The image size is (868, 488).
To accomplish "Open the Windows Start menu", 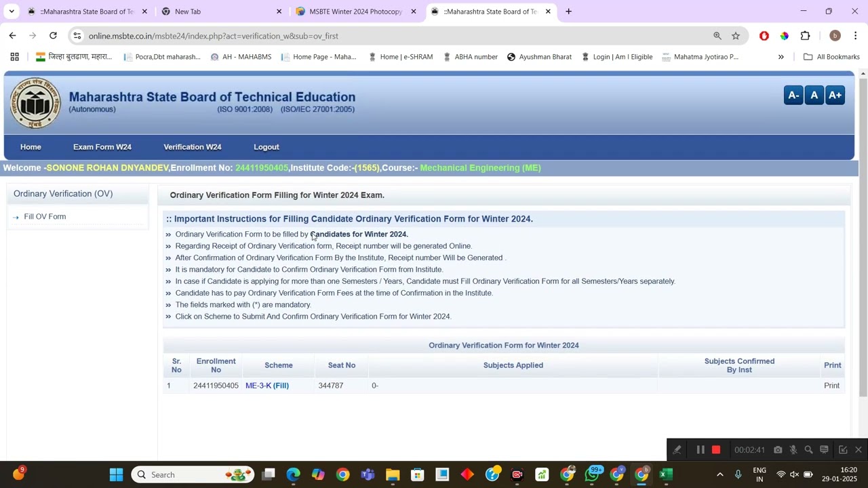I will point(116,474).
